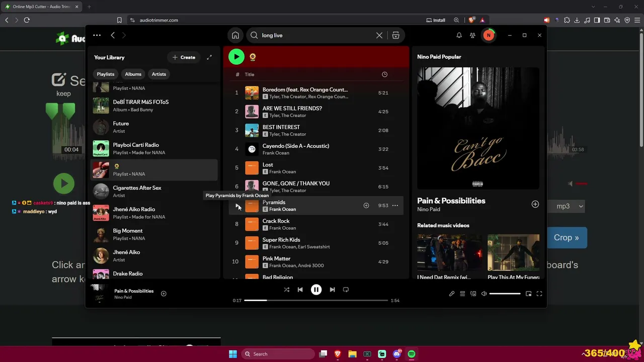Skip to previous track
Screen dimensions: 644x362
coord(300,290)
